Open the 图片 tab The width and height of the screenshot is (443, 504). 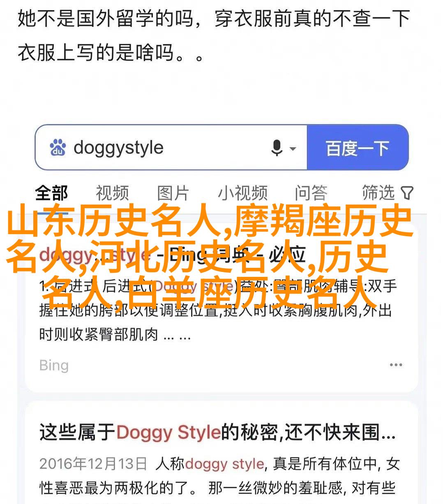click(173, 193)
